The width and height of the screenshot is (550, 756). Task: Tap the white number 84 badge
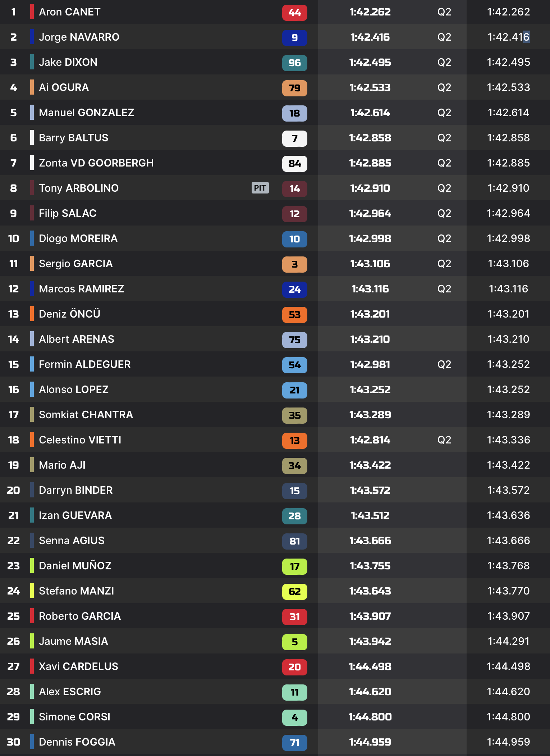294,164
